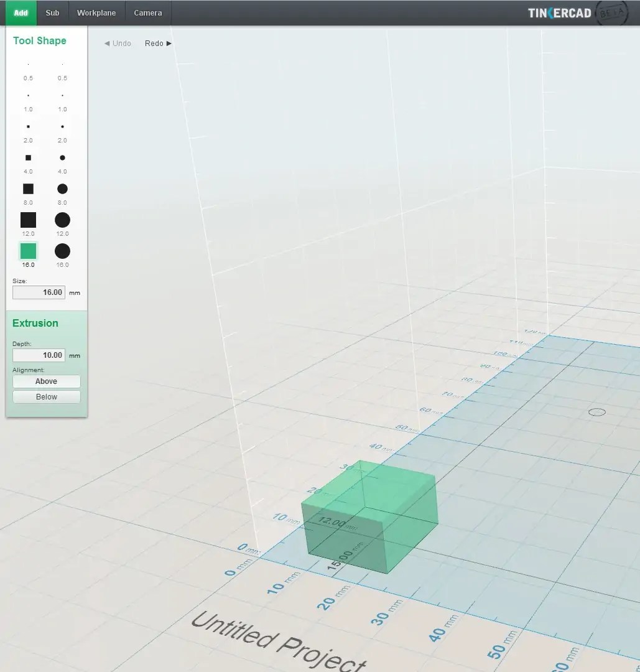Screen dimensions: 640x672
Task: Click the Redo command
Action: (153, 44)
